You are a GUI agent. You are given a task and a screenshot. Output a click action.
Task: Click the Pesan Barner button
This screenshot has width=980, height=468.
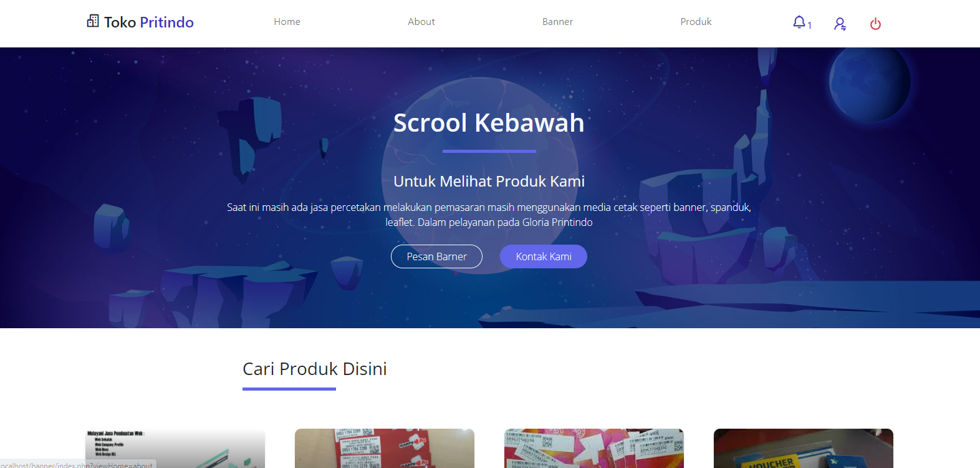[436, 256]
